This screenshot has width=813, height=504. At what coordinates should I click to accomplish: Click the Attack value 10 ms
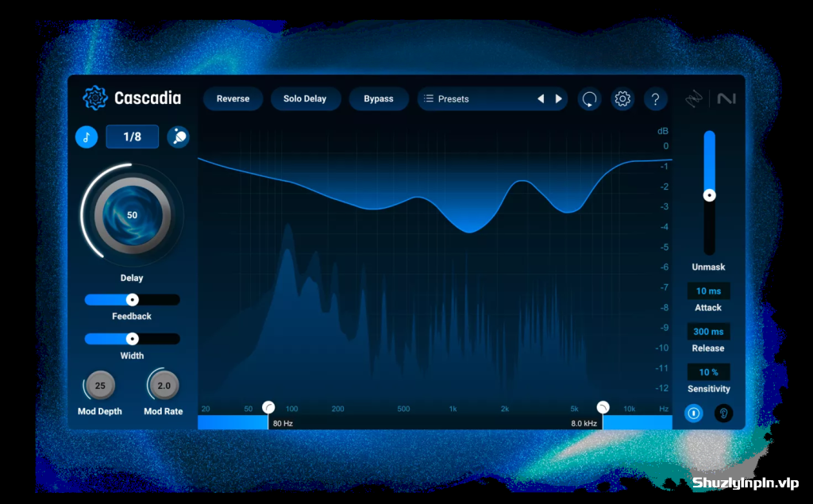pos(708,290)
